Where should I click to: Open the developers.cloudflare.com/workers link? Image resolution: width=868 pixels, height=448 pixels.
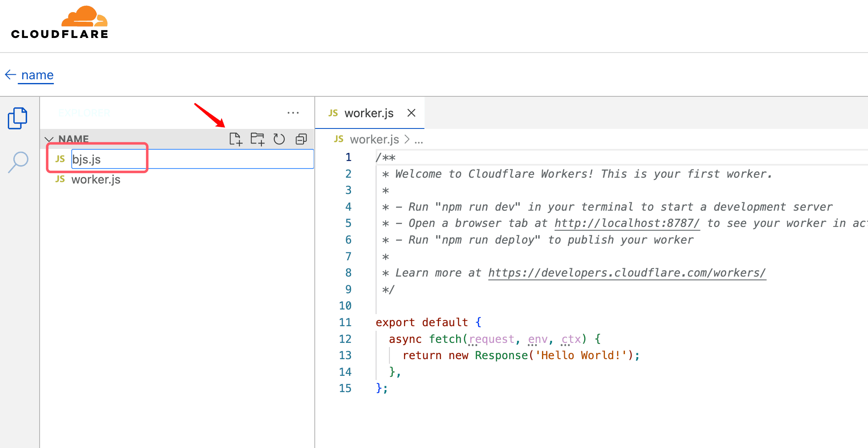627,273
